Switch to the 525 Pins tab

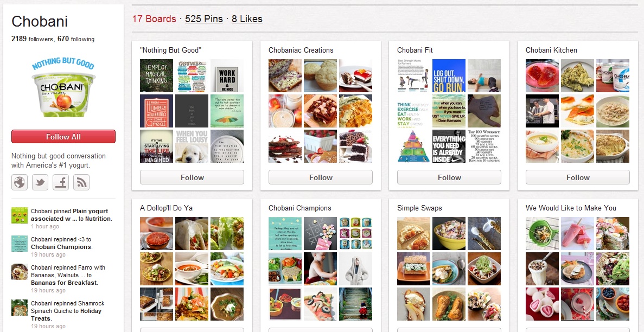203,19
